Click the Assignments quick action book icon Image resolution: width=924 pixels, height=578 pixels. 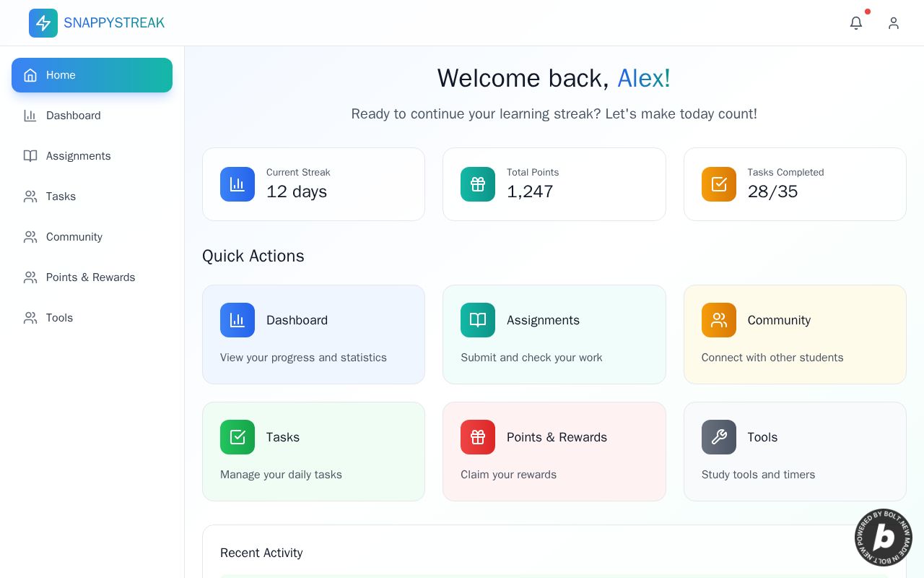point(478,320)
